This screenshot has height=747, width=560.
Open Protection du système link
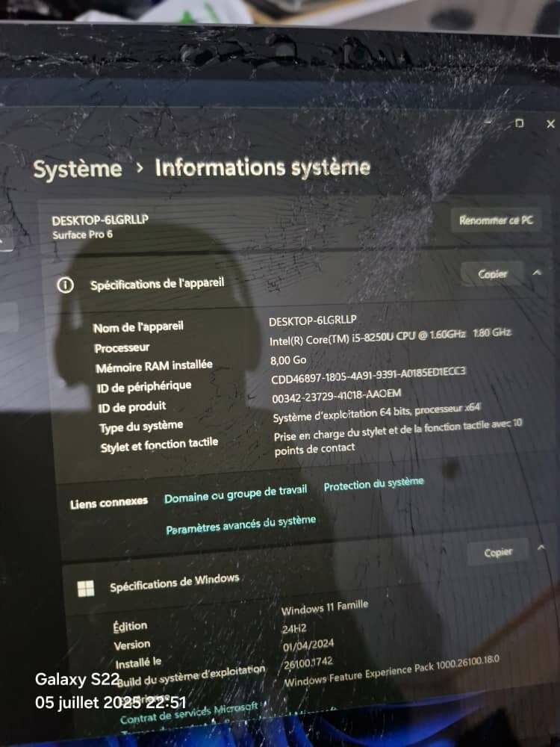[374, 484]
